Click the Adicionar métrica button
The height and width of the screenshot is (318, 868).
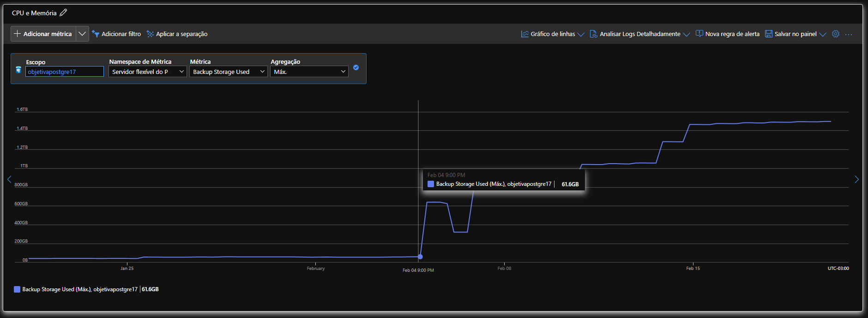coord(43,34)
